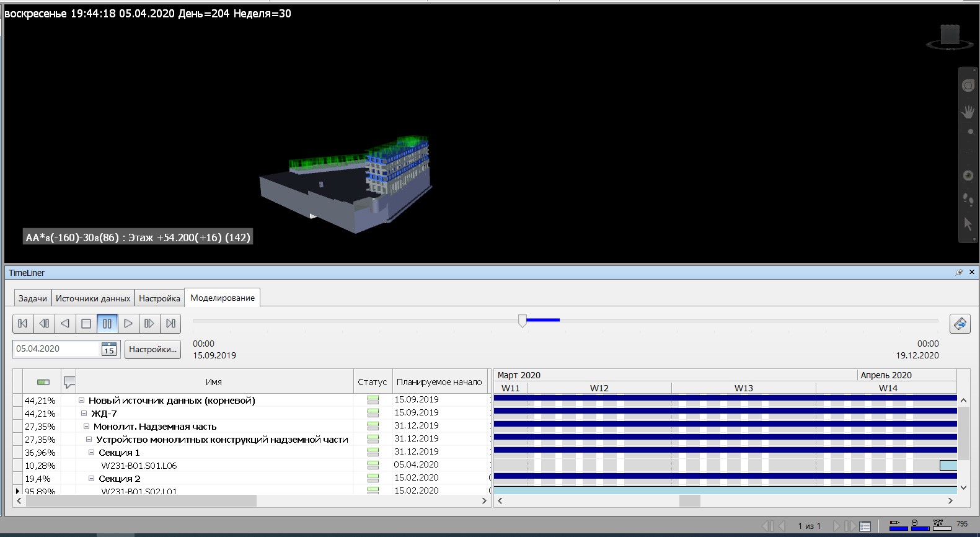
Task: Play the simulation forward
Action: 128,323
